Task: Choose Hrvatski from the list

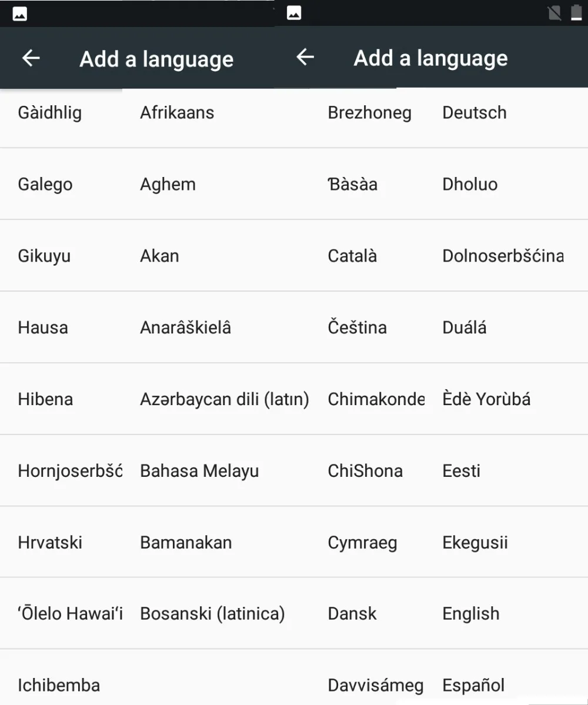Action: (x=50, y=542)
